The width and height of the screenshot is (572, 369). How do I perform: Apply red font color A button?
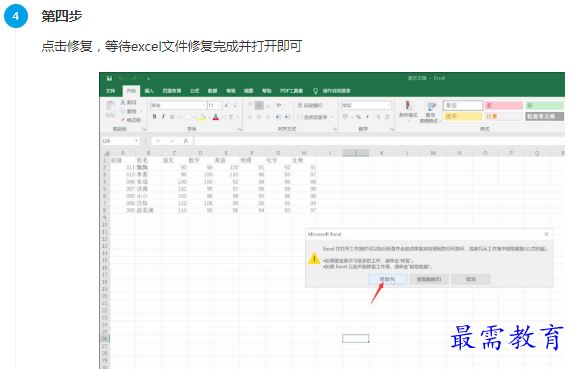(x=216, y=117)
